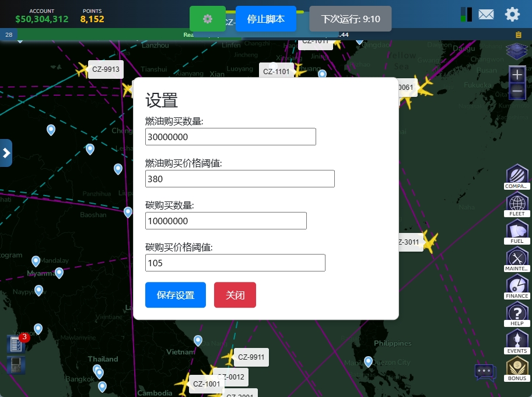The width and height of the screenshot is (532, 397).
Task: Open the Fuel menu icon
Action: pyautogui.click(x=517, y=232)
